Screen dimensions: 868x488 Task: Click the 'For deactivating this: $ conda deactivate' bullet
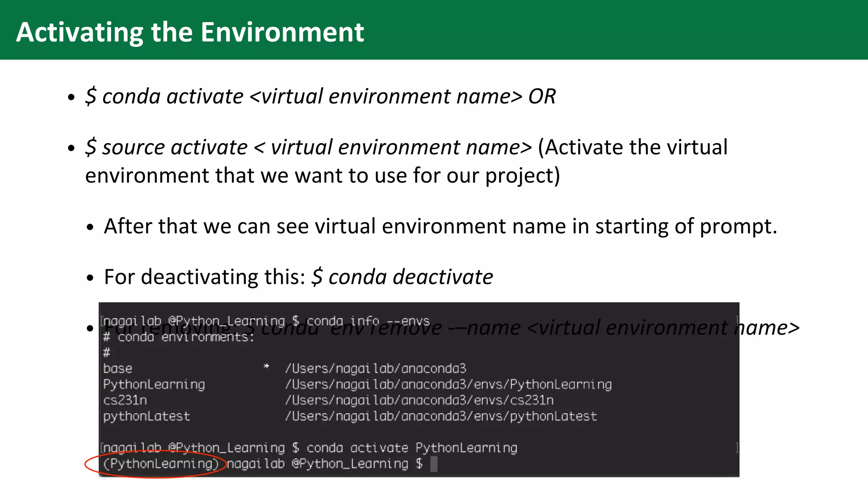[x=298, y=277]
